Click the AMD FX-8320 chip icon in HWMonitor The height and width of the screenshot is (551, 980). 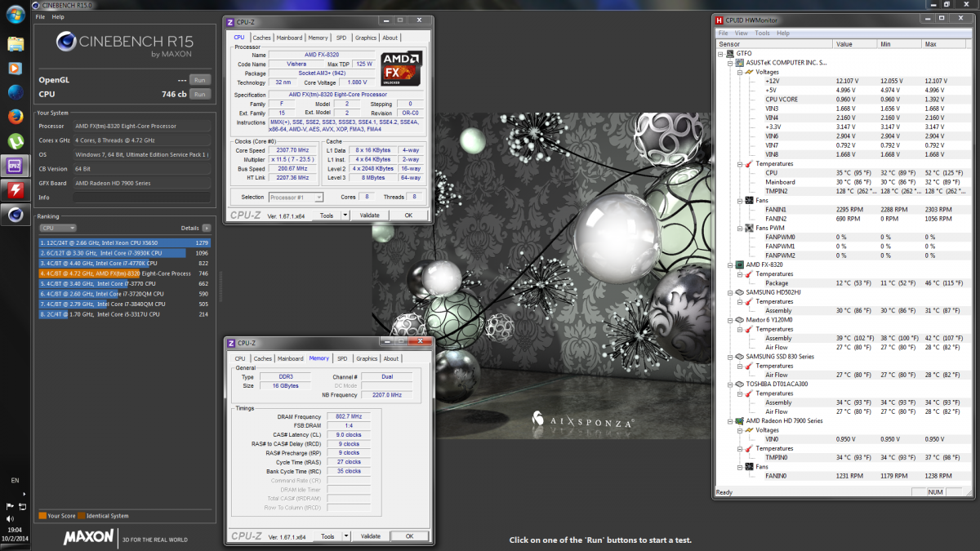[x=740, y=264]
